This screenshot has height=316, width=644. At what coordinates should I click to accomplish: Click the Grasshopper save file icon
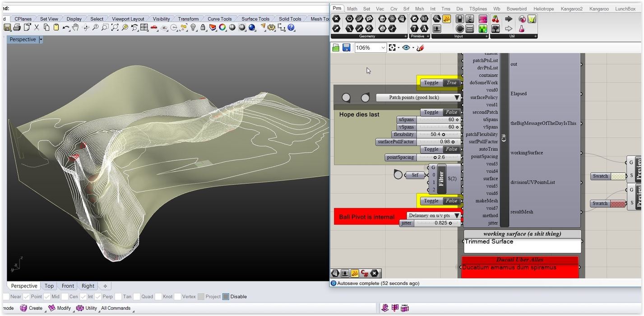[x=346, y=47]
